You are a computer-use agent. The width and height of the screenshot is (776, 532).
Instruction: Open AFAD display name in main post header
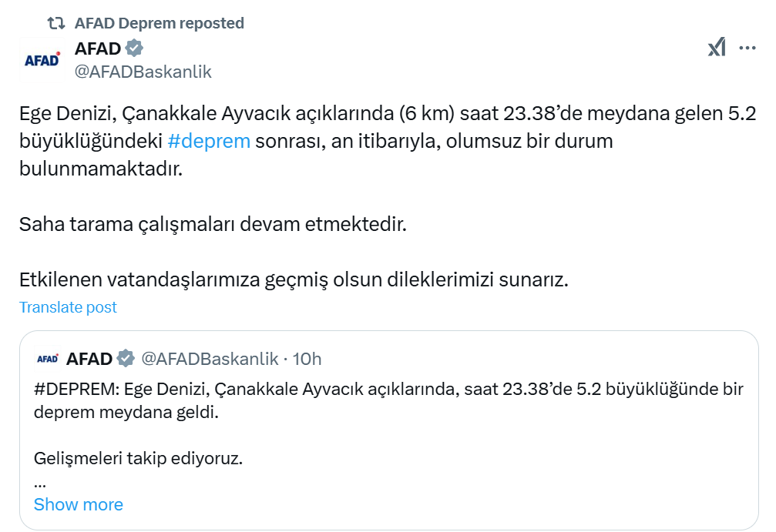pos(98,49)
